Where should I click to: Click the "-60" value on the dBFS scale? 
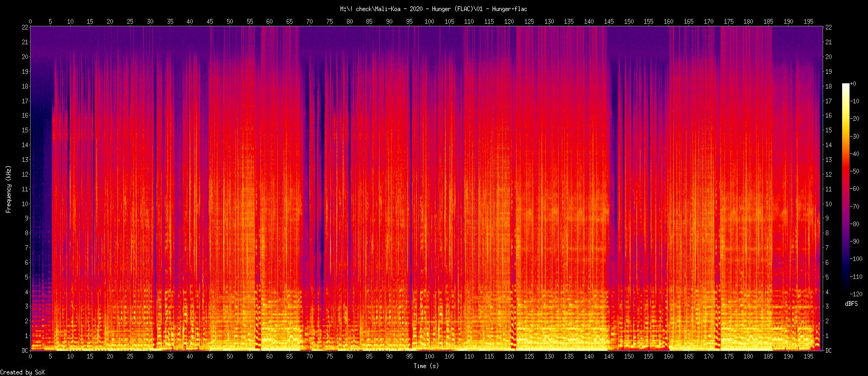[x=854, y=189]
